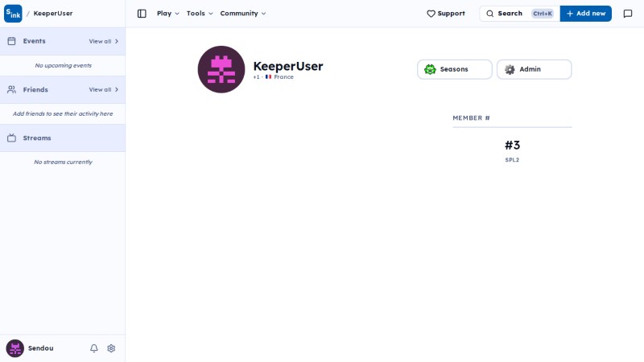Click the Events section heading
This screenshot has height=362, width=644.
click(x=34, y=41)
